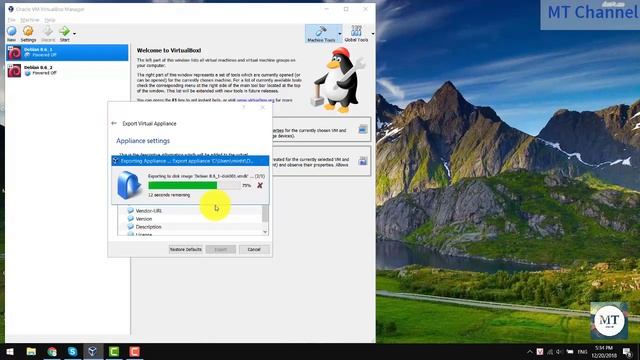Open File Explorer from the taskbar

pos(31,351)
